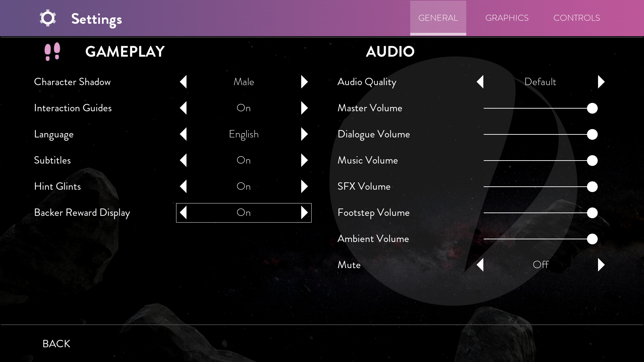Select the General tab
Viewport: 644px width, 362px height.
(x=438, y=18)
